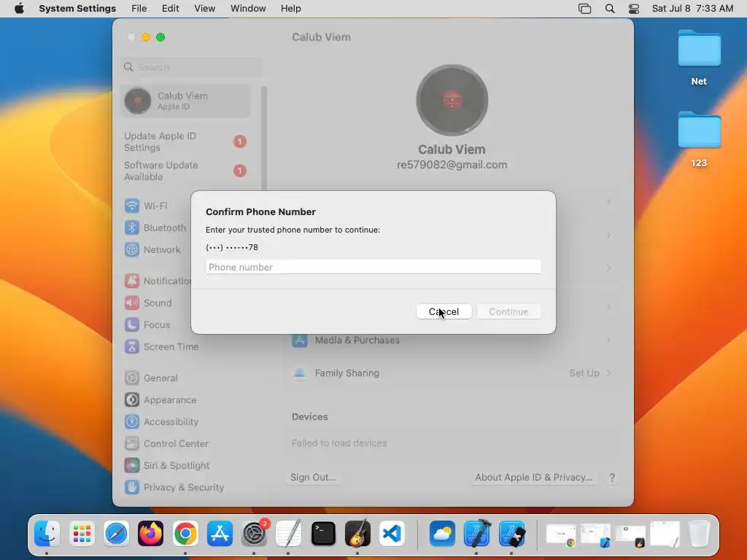The width and height of the screenshot is (747, 560).
Task: Open Weather app from the Dock
Action: tap(442, 533)
